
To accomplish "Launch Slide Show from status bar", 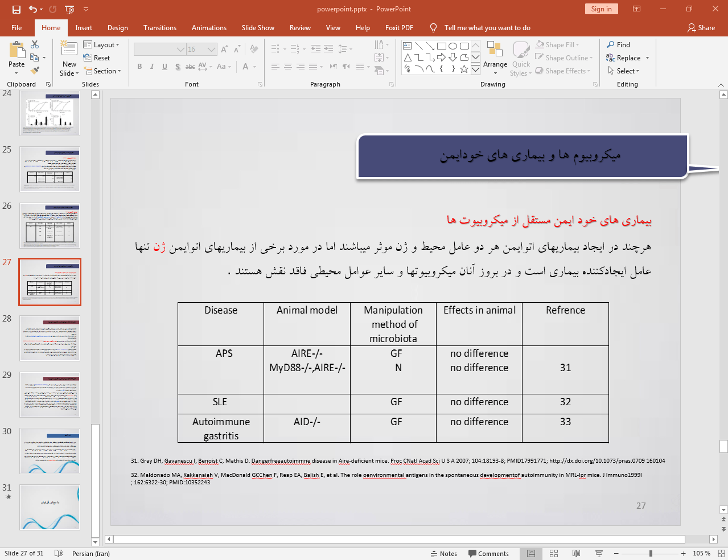I will [x=599, y=554].
